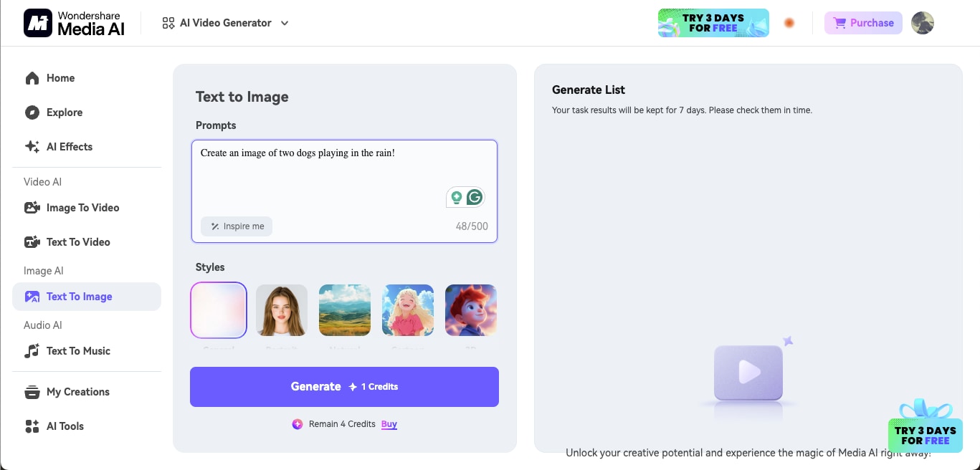
Task: Check the Generate List panel
Action: [x=588, y=90]
